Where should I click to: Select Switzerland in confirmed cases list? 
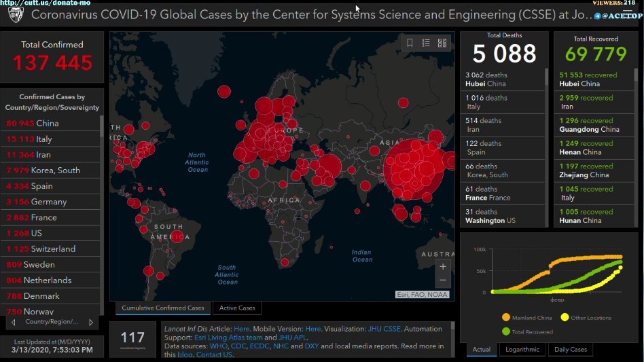(x=50, y=249)
